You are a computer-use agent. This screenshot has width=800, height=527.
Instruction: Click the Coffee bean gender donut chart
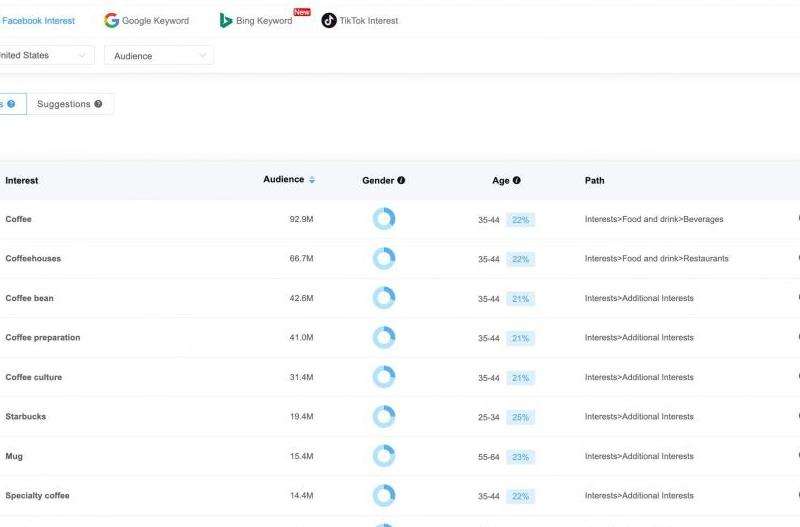click(384, 298)
